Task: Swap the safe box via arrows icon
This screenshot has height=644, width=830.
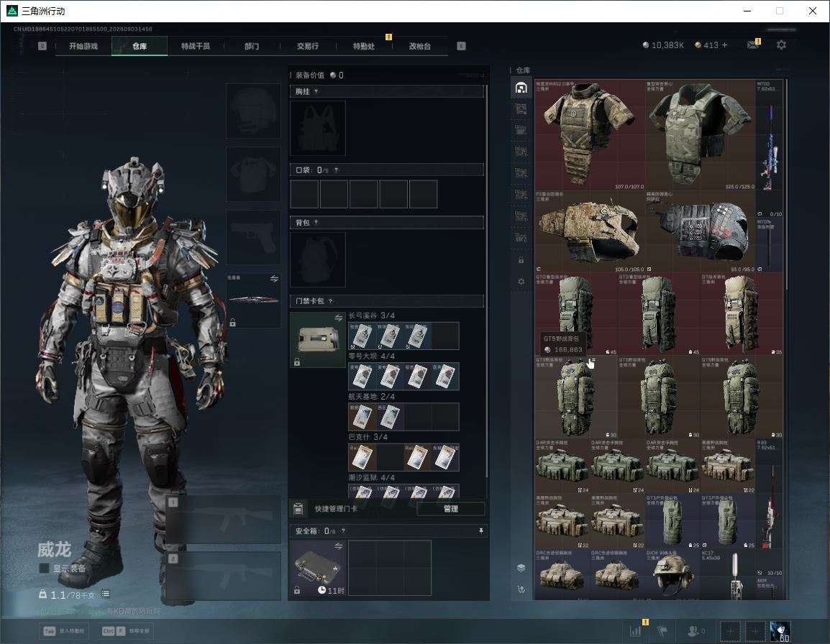Action: [338, 546]
